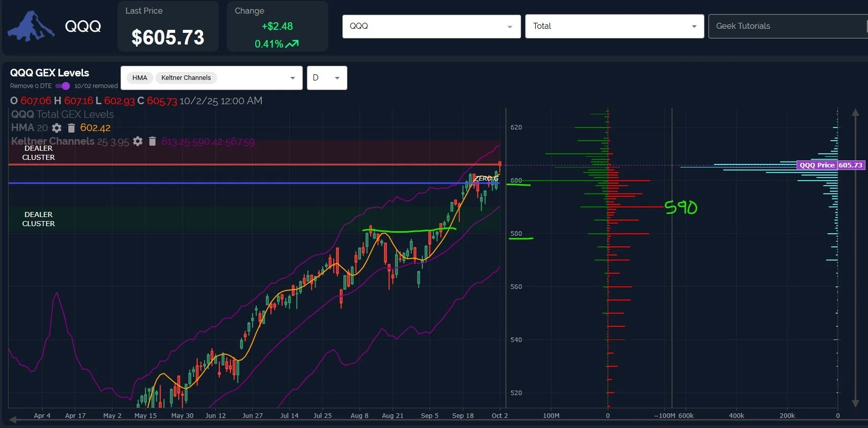Click the 600k volume axis label
Screen dimensions: 868x428
[x=686, y=416]
